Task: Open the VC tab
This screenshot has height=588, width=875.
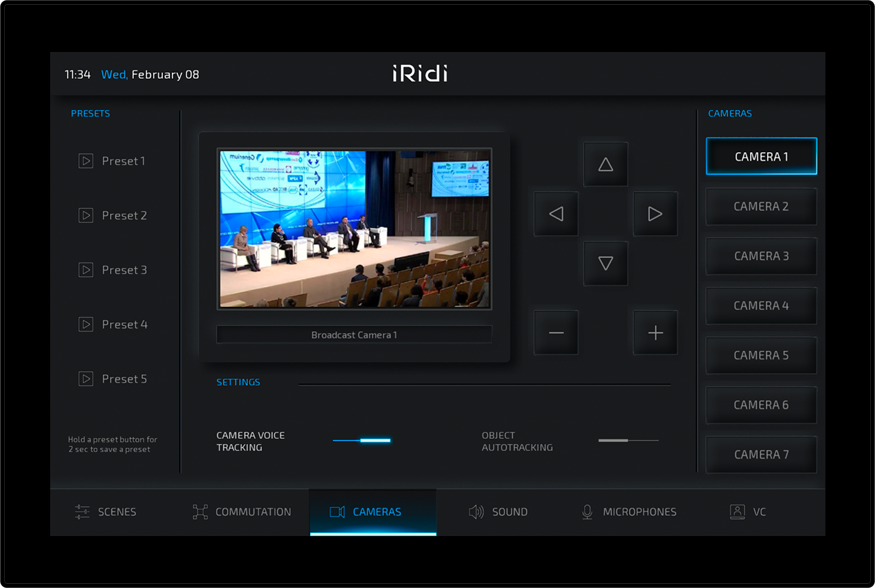Action: (748, 512)
